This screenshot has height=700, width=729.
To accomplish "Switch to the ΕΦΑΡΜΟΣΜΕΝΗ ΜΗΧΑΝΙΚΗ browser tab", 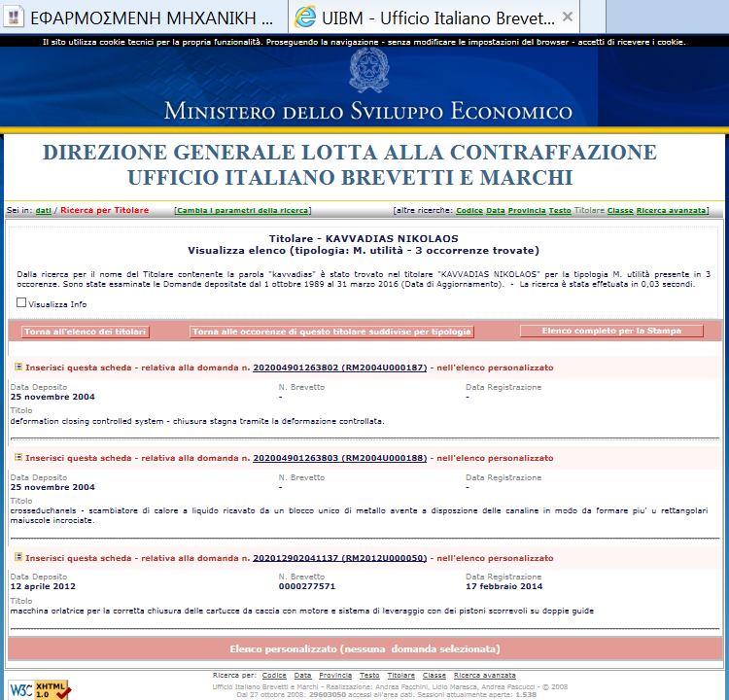I will pyautogui.click(x=144, y=17).
